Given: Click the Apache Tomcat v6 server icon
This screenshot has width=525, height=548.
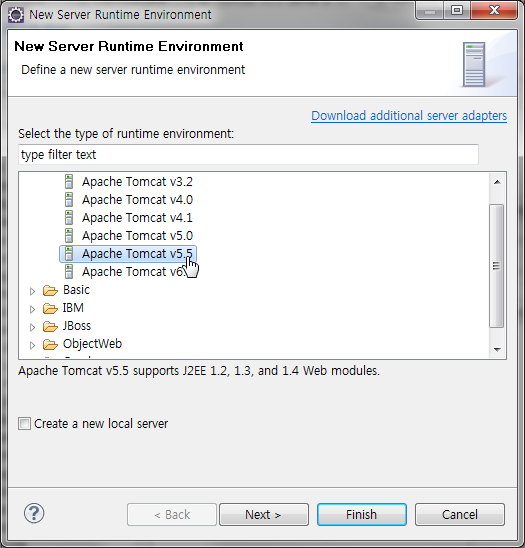Looking at the screenshot, I should point(69,272).
